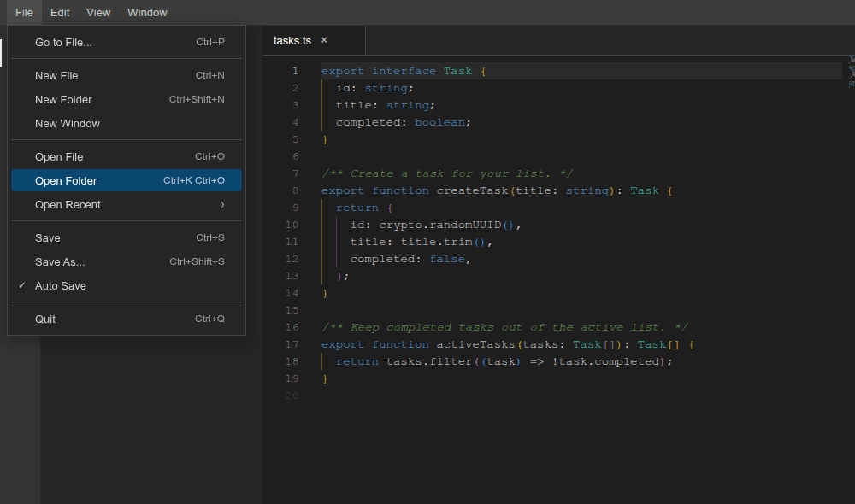
Task: Choose Open Folder menu entry
Action: pyautogui.click(x=127, y=180)
